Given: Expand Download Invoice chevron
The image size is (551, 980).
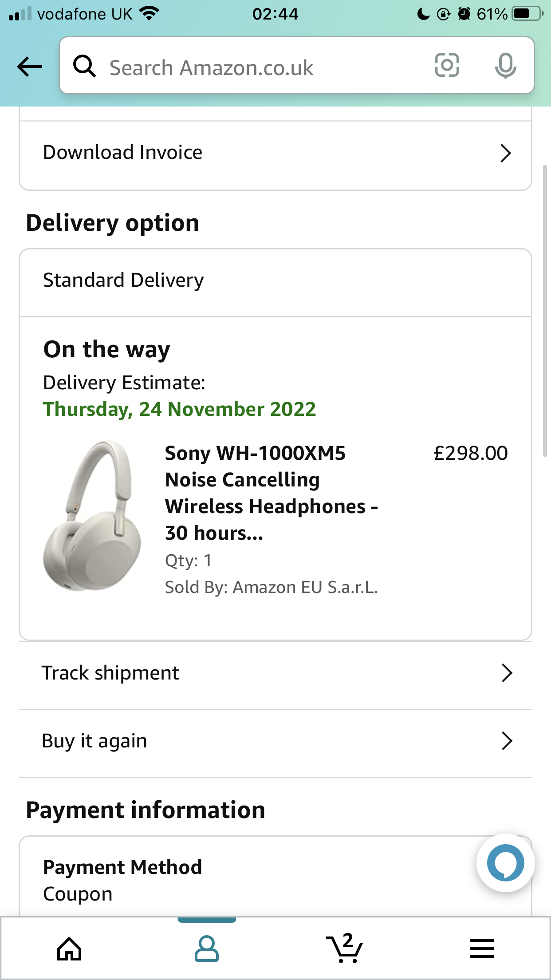Looking at the screenshot, I should click(x=505, y=153).
